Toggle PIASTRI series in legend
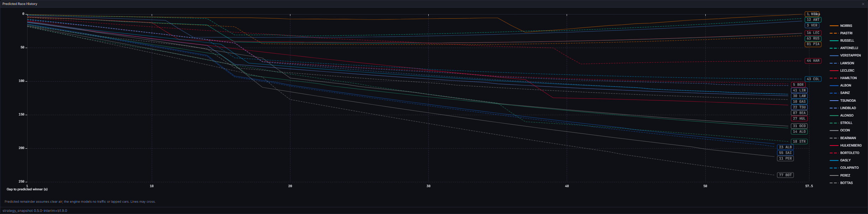The height and width of the screenshot is (214, 868). 841,33
